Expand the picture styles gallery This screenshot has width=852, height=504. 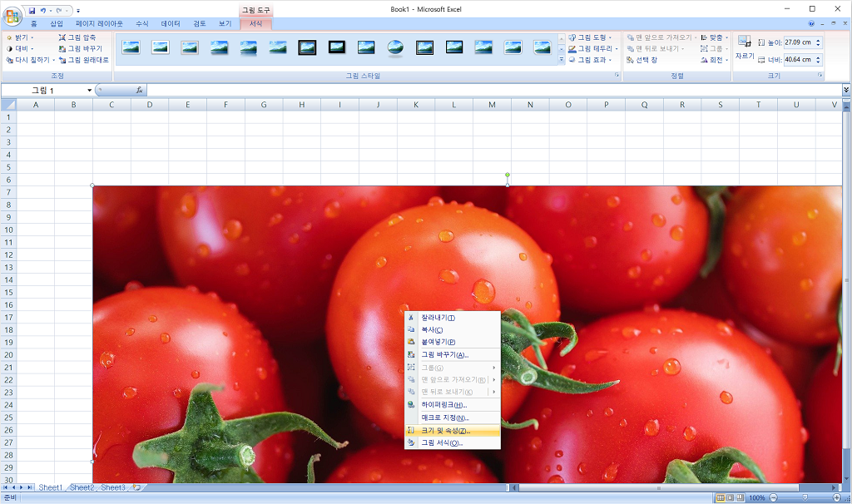tap(562, 60)
